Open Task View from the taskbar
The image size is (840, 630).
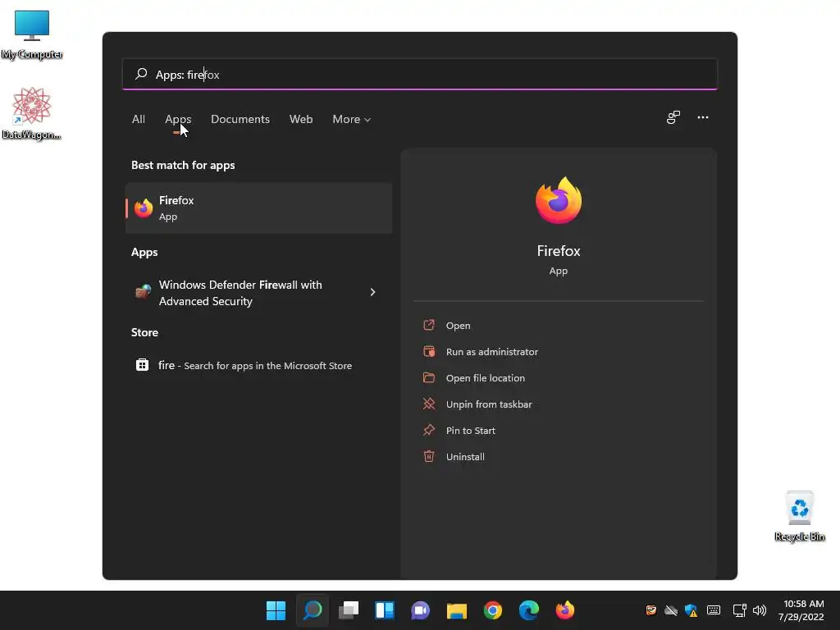click(x=349, y=610)
